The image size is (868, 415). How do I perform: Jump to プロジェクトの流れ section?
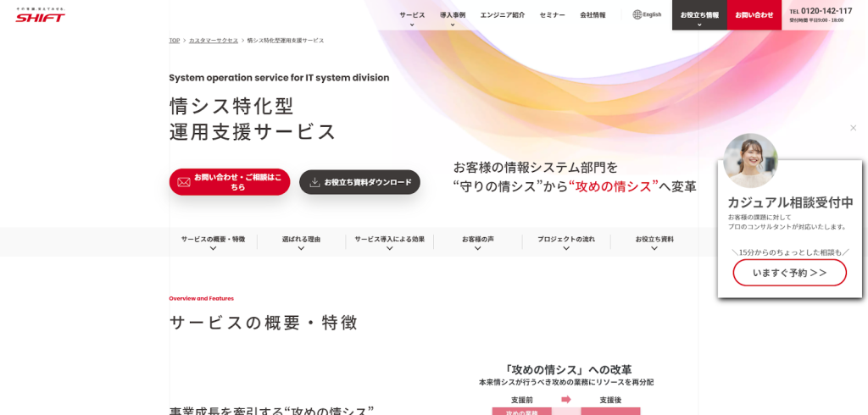(x=565, y=240)
